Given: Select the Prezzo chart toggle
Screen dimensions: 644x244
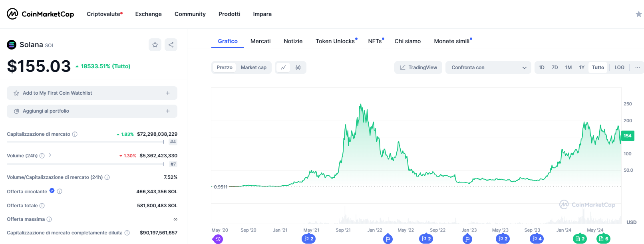Looking at the screenshot, I should coord(225,67).
